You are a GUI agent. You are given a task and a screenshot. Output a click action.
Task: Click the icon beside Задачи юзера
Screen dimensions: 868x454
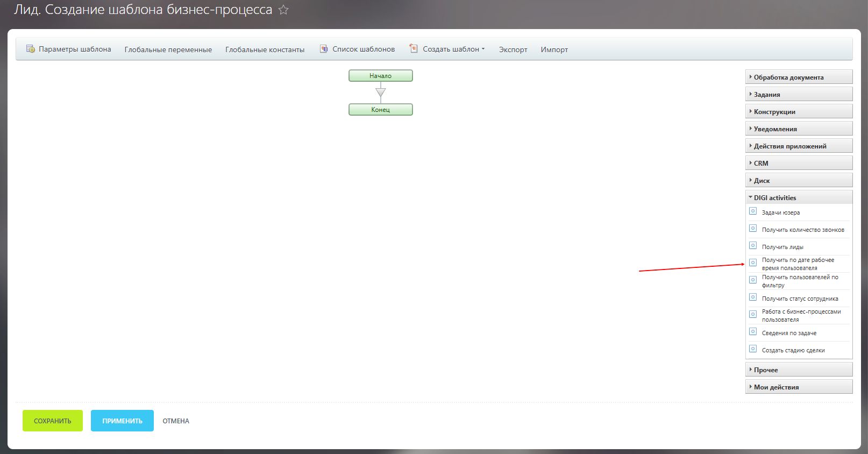(x=753, y=211)
